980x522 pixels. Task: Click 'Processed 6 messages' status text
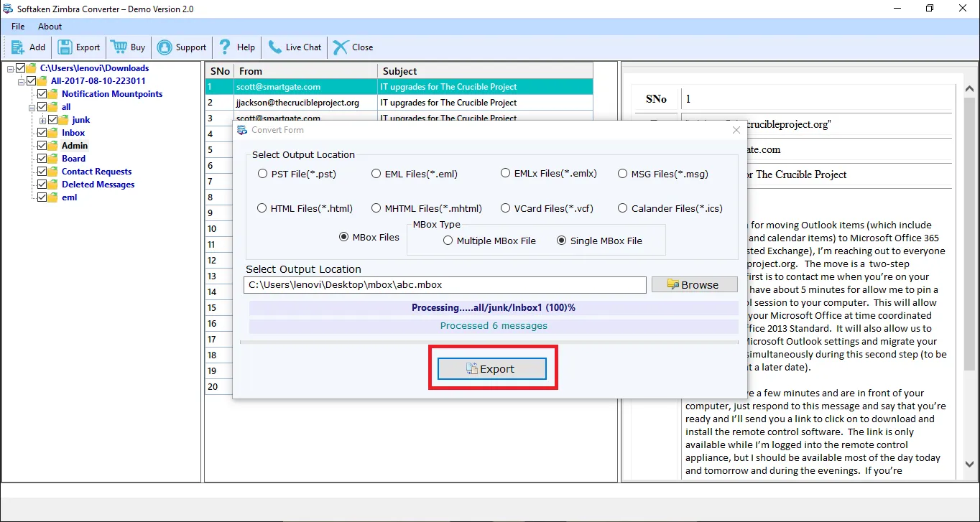pos(494,325)
